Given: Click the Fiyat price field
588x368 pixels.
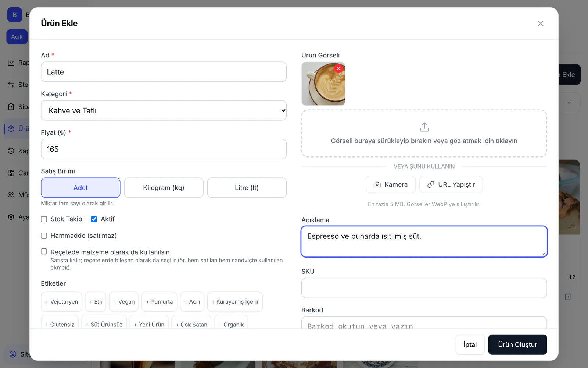Looking at the screenshot, I should [x=164, y=149].
